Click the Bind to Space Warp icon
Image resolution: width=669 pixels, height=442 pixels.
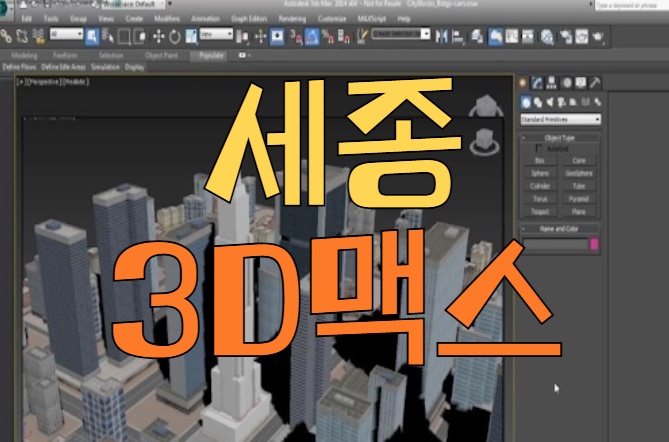[39, 36]
